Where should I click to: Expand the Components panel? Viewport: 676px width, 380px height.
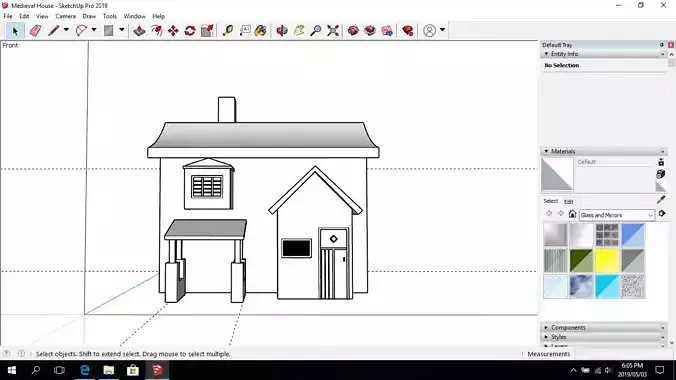[546, 328]
